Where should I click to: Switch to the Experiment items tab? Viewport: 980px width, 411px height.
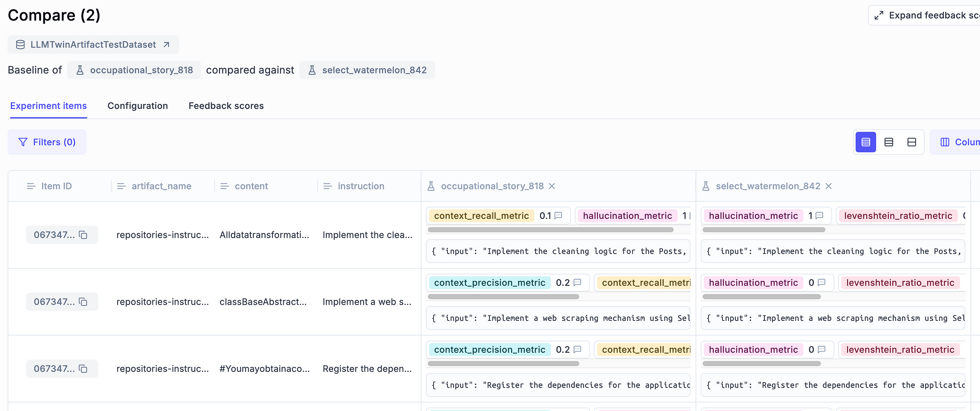[49, 106]
